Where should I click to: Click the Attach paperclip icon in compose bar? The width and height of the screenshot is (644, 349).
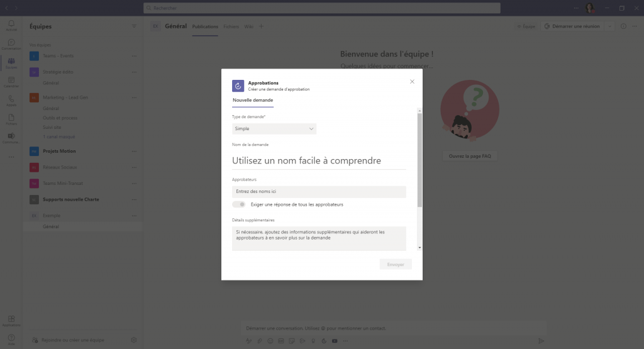click(x=260, y=341)
